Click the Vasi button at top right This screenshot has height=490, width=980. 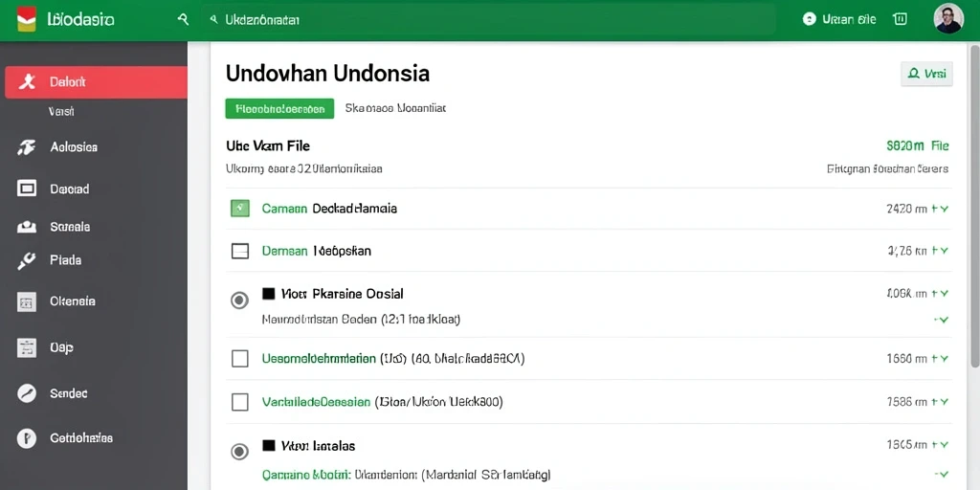click(x=926, y=74)
